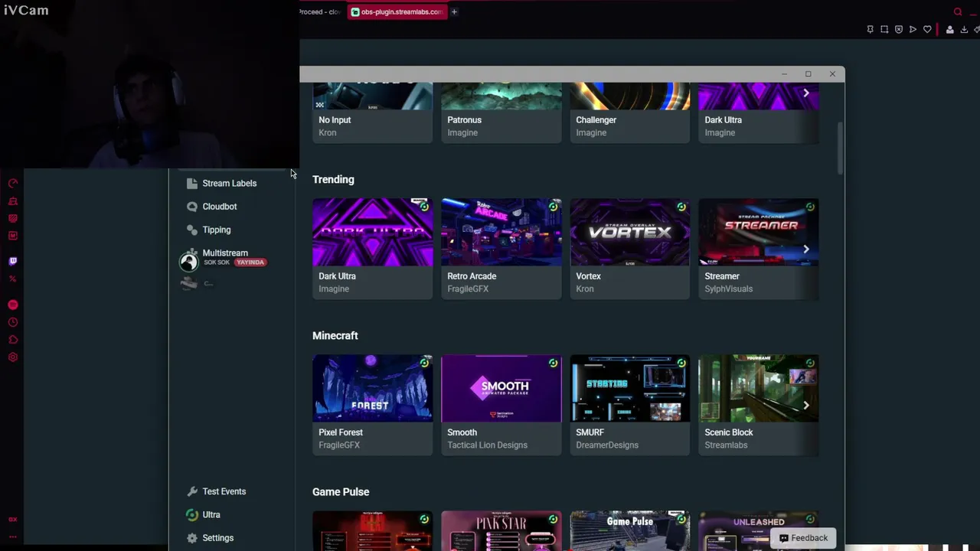Image resolution: width=980 pixels, height=551 pixels.
Task: Click the Tactical Lion Designs author text
Action: point(487,445)
